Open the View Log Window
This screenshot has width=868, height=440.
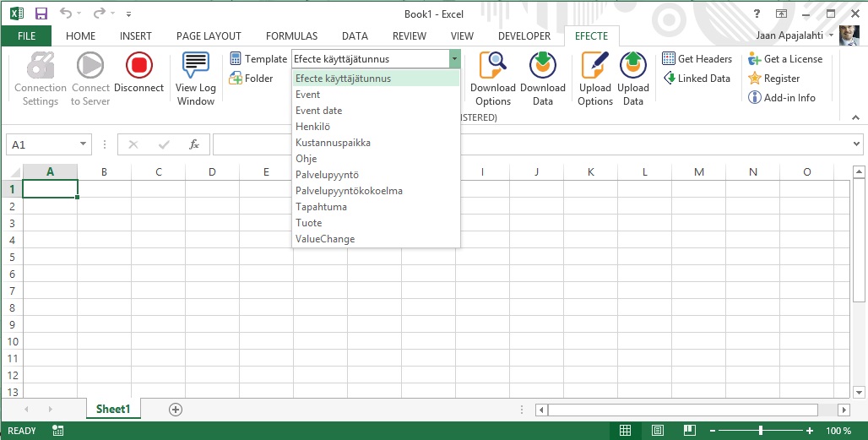[195, 79]
